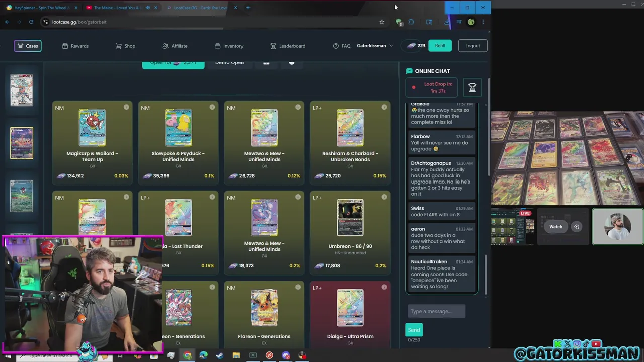The height and width of the screenshot is (362, 644).
Task: Open the Inventory page
Action: (229, 46)
